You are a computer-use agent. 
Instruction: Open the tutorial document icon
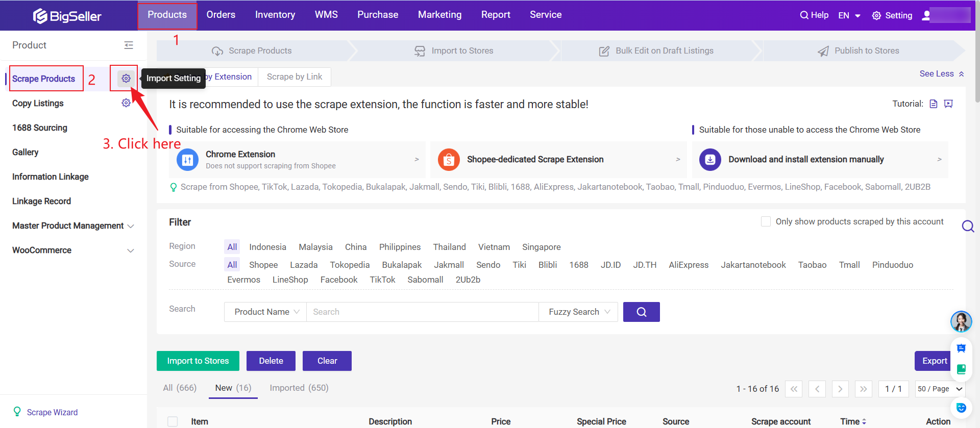pos(934,104)
